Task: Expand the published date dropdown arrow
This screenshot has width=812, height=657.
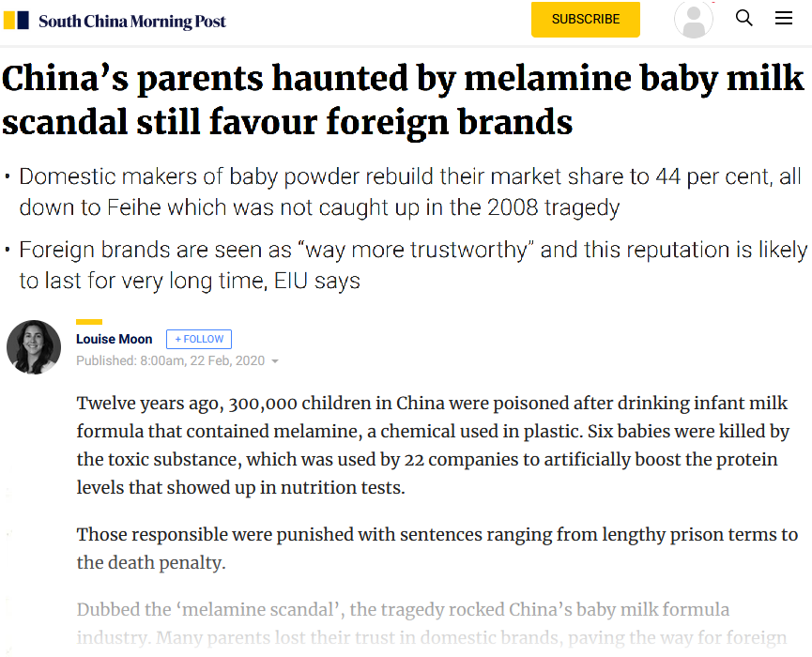Action: tap(275, 361)
